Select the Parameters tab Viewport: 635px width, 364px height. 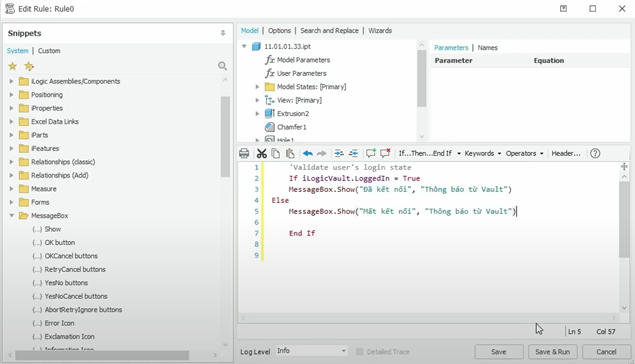click(x=451, y=48)
